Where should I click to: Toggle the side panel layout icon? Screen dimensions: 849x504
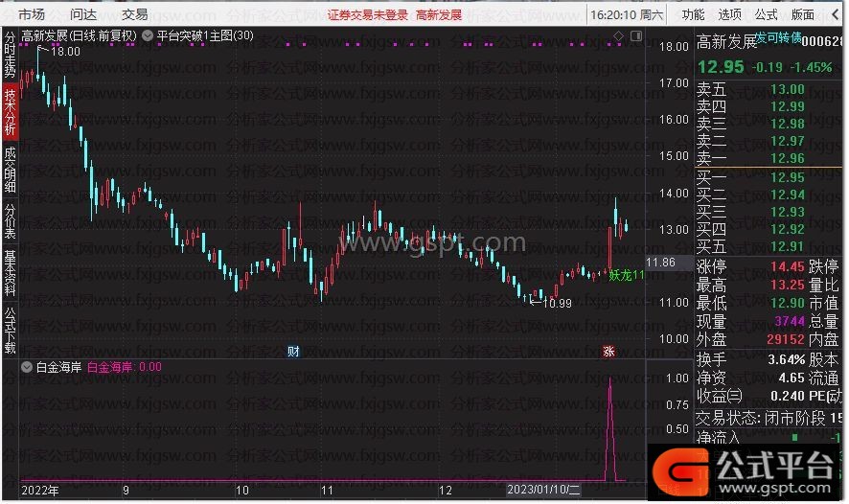click(636, 35)
